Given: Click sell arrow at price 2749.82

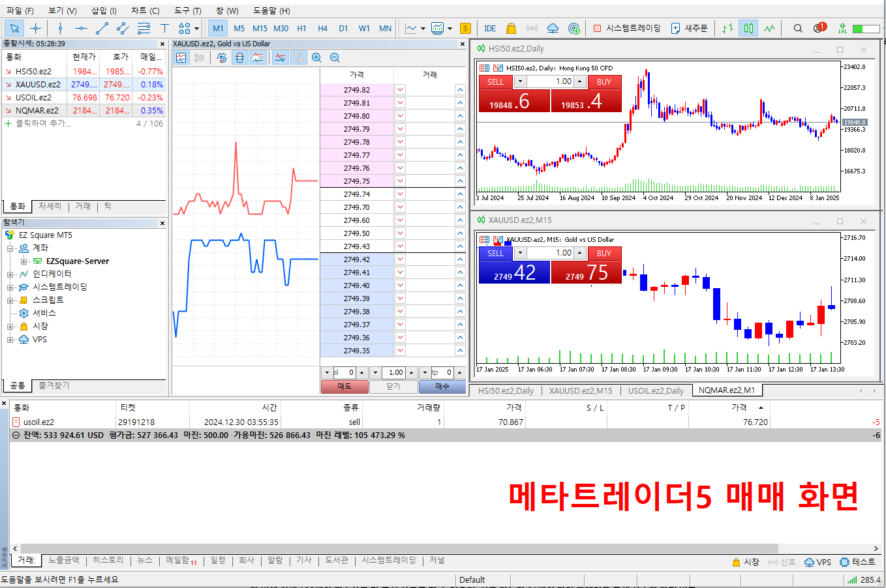Looking at the screenshot, I should pyautogui.click(x=400, y=90).
